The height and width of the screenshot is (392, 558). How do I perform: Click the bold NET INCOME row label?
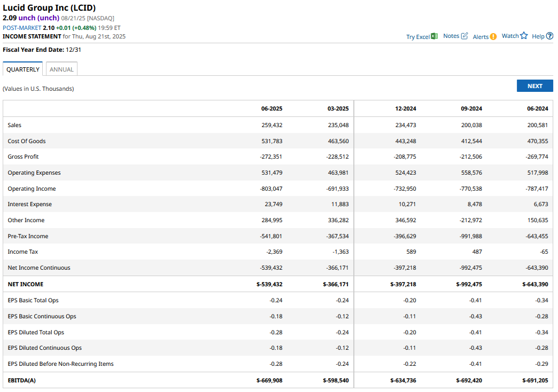pos(25,284)
